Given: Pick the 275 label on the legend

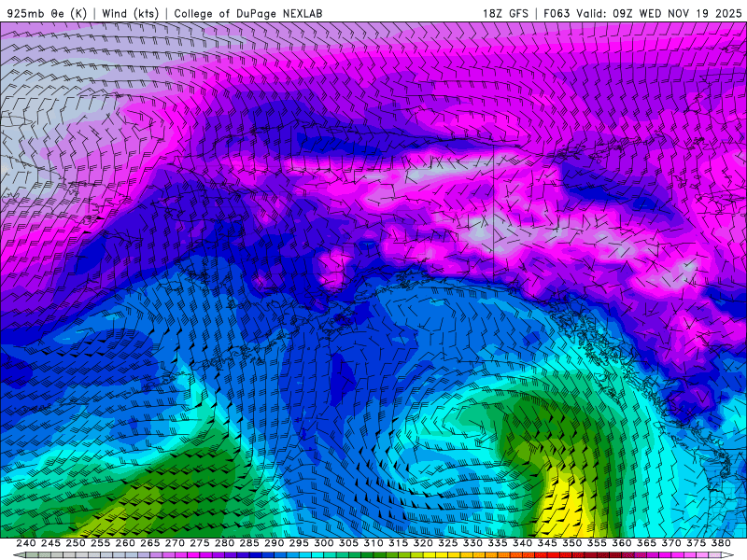Looking at the screenshot, I should [x=200, y=543].
